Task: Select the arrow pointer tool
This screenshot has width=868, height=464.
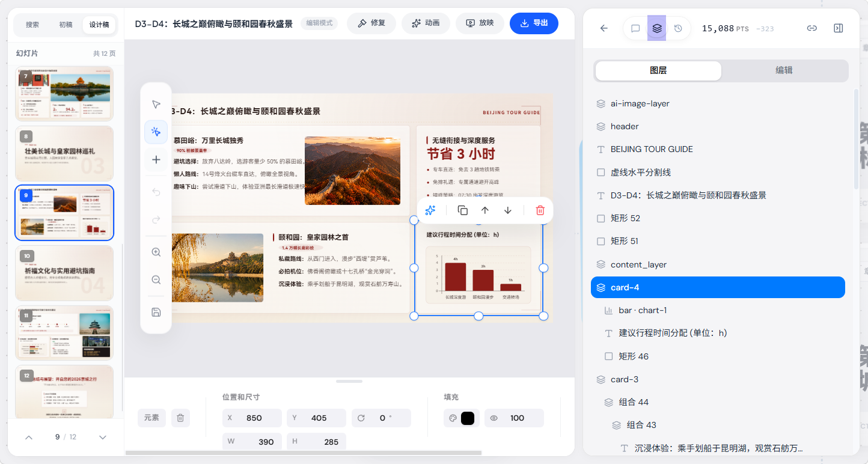Action: 156,105
